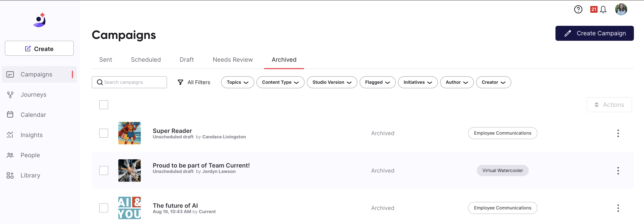This screenshot has width=644, height=224.
Task: Go to Insights chart icon
Action: tap(10, 135)
